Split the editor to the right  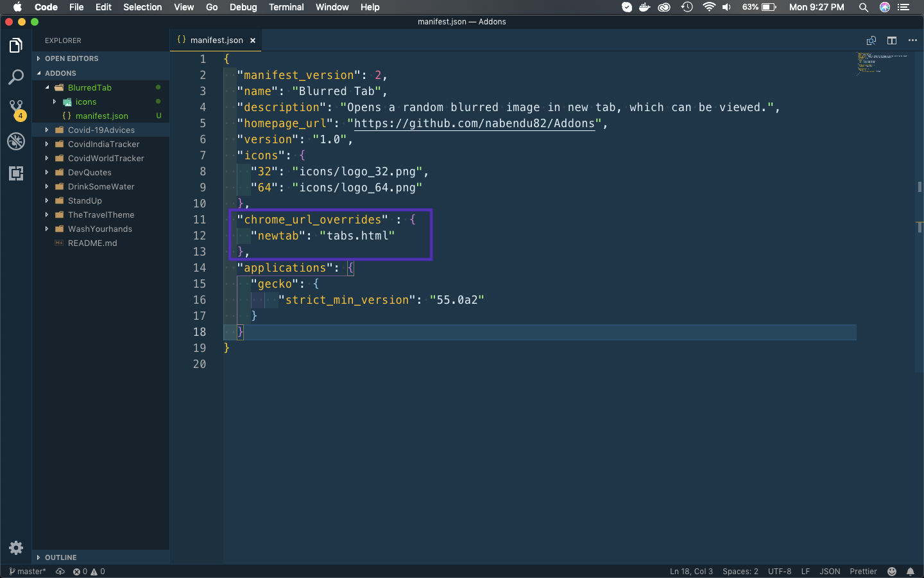[x=892, y=40]
